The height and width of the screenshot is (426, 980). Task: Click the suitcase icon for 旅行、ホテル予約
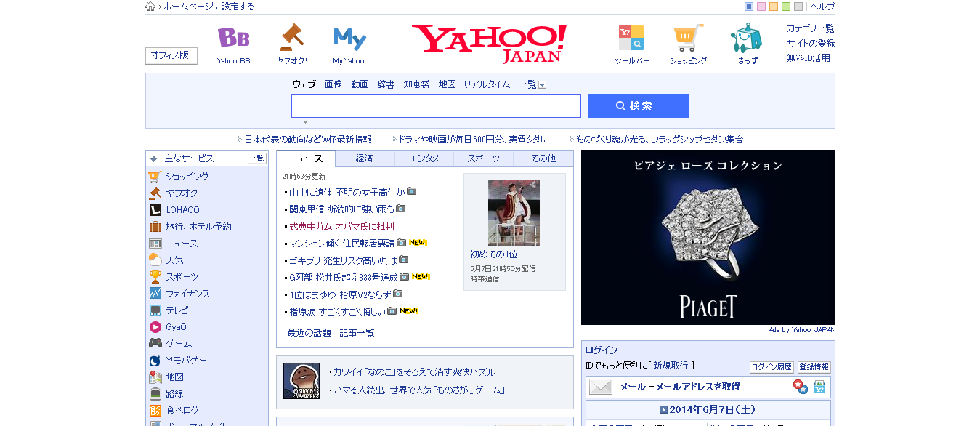(x=155, y=226)
